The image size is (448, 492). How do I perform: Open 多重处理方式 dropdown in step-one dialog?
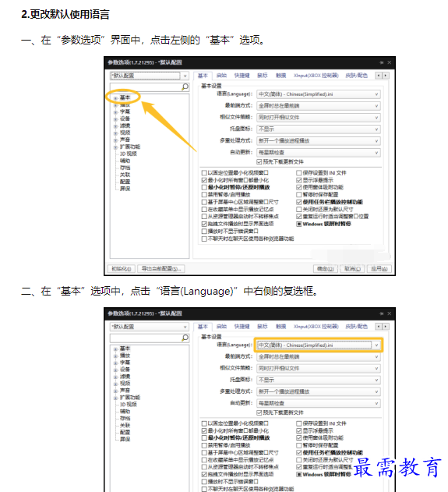(319, 141)
